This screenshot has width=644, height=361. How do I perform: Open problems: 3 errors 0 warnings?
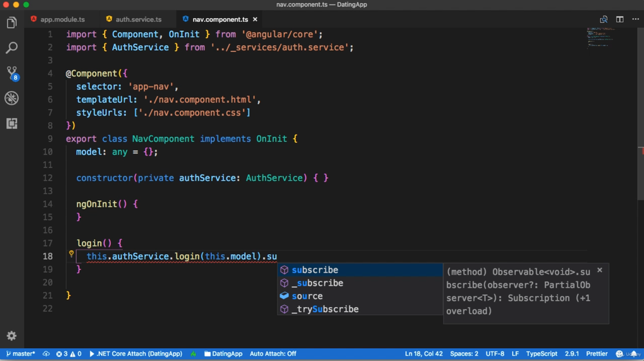69,354
